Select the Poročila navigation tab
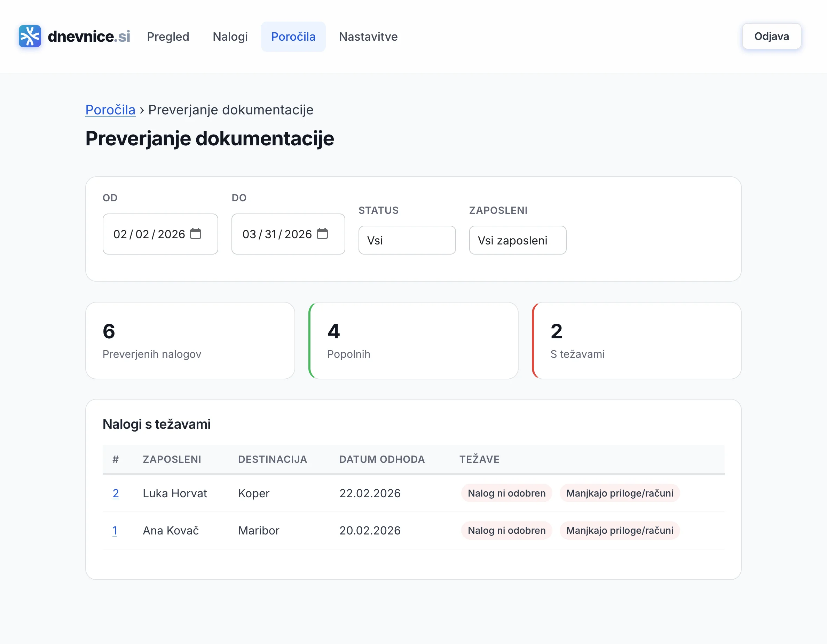Screen dimensions: 827x644 [293, 37]
